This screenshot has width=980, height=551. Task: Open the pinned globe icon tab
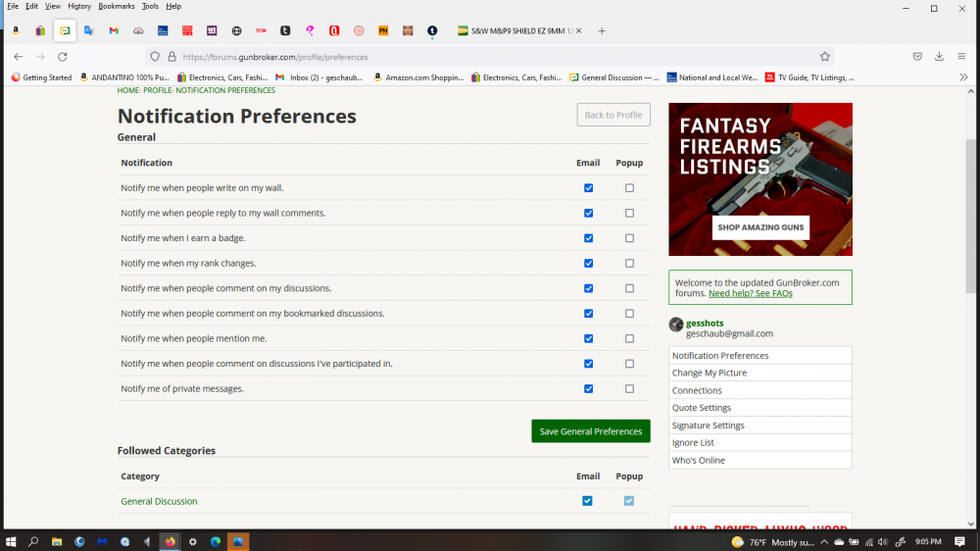[x=236, y=30]
